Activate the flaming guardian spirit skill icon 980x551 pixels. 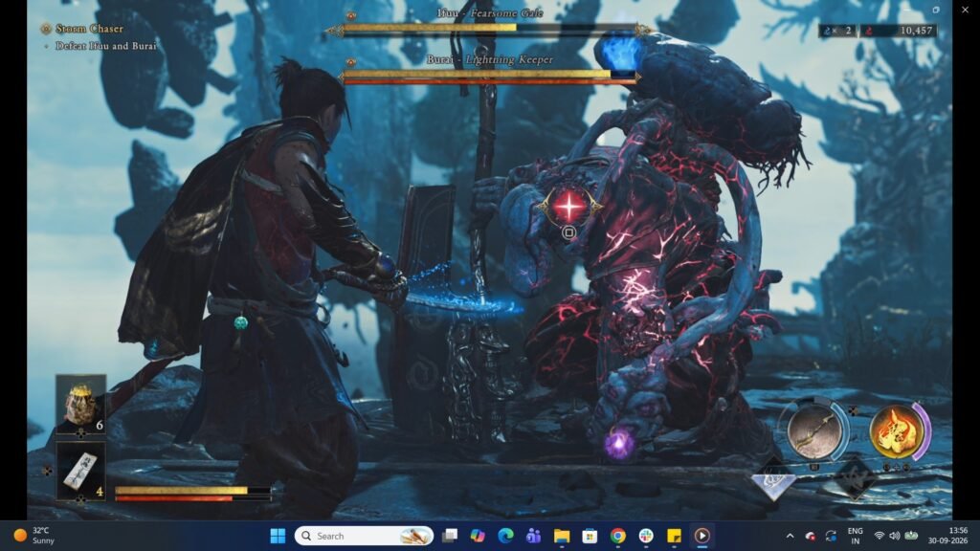(x=897, y=431)
